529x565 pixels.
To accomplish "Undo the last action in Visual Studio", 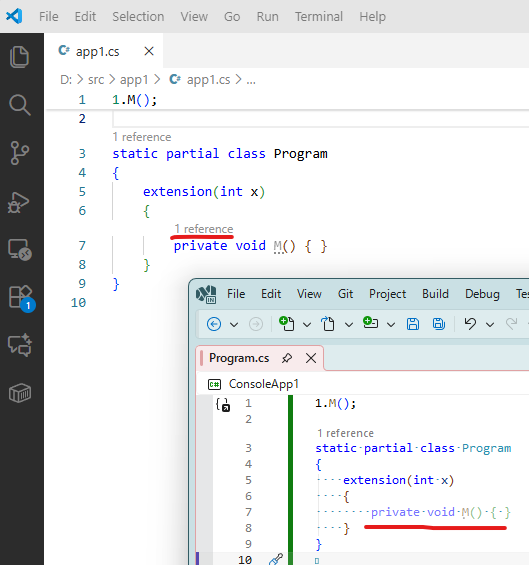I will click(470, 324).
